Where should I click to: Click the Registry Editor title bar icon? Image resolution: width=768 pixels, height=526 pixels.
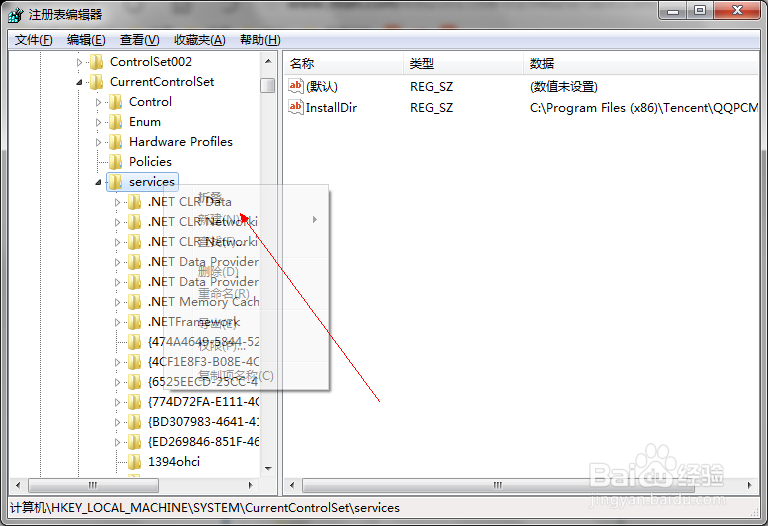16,15
